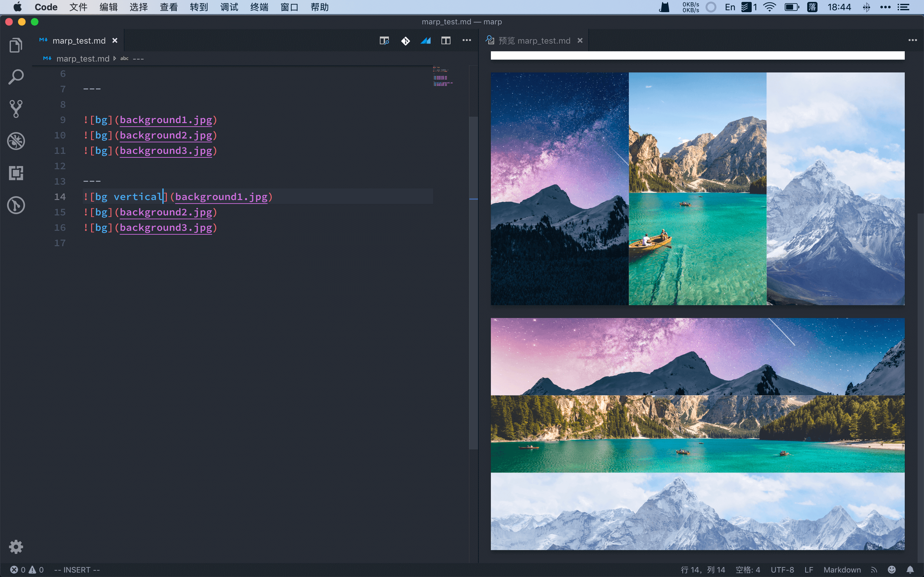
Task: Open the Source Control view
Action: click(16, 109)
